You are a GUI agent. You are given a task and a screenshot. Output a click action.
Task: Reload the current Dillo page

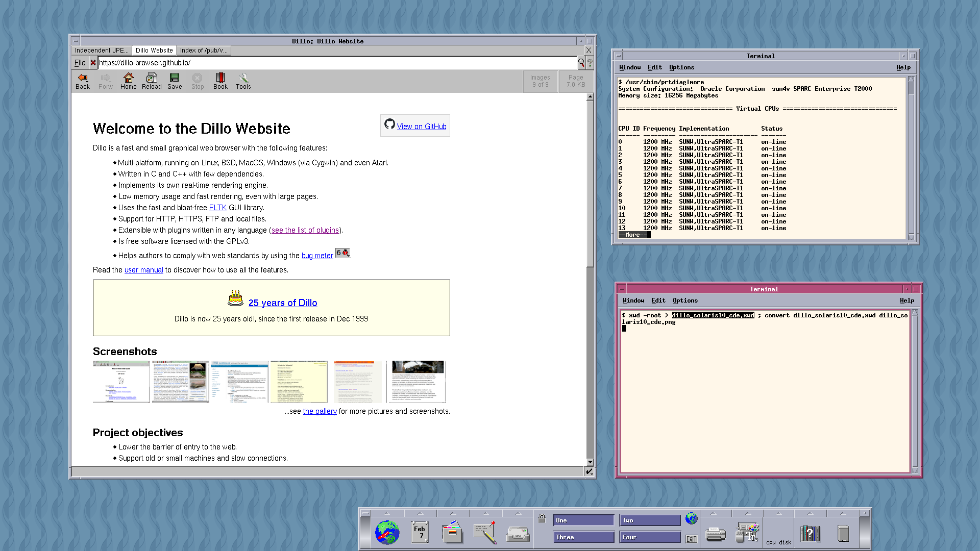(152, 81)
